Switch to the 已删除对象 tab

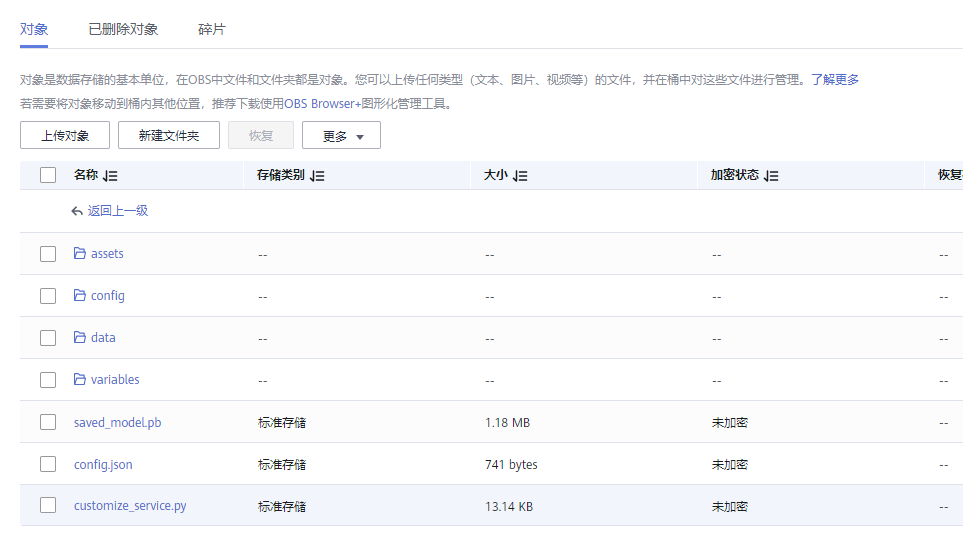[x=123, y=30]
